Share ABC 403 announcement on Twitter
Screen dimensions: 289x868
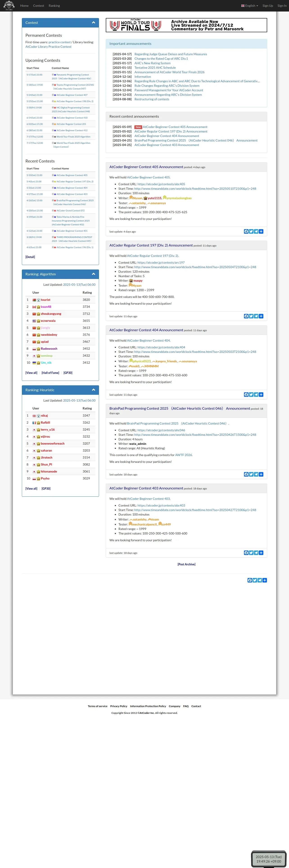tap(251, 553)
